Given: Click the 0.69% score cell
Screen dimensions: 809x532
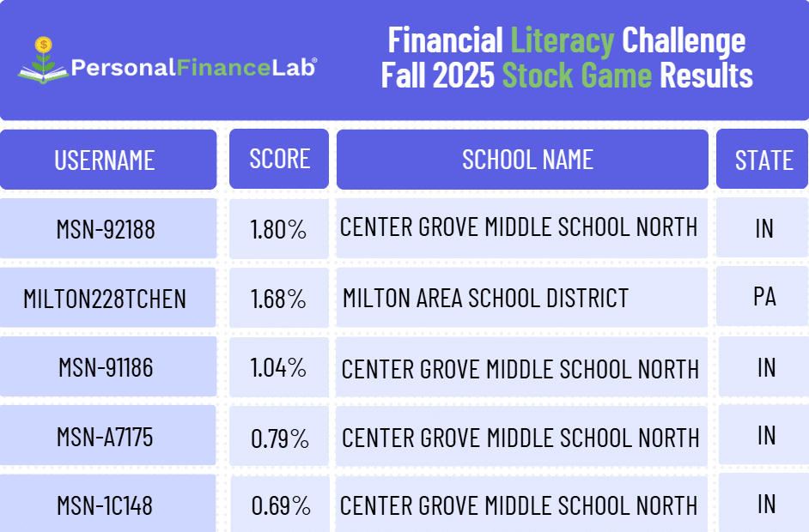Looking at the screenshot, I should (x=280, y=505).
